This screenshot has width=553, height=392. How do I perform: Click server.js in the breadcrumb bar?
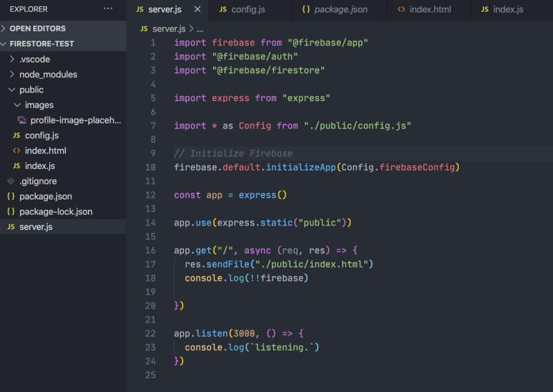click(169, 29)
